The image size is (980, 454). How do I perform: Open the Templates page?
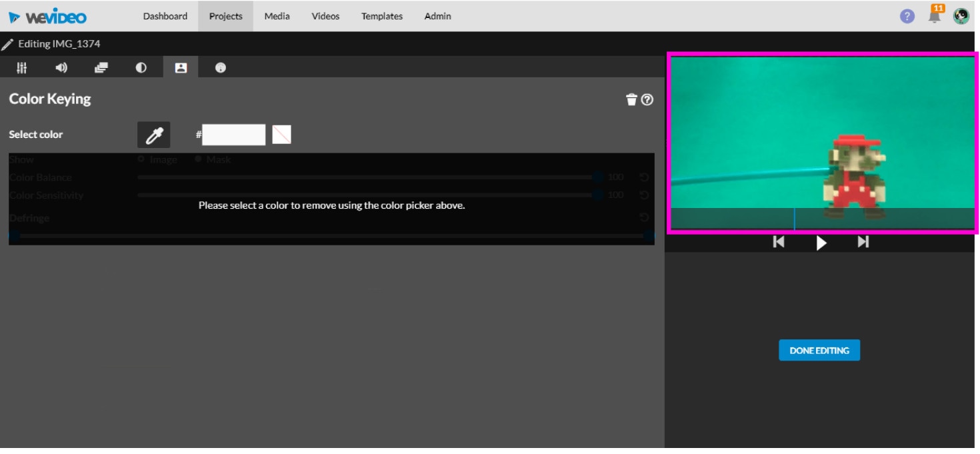point(382,16)
